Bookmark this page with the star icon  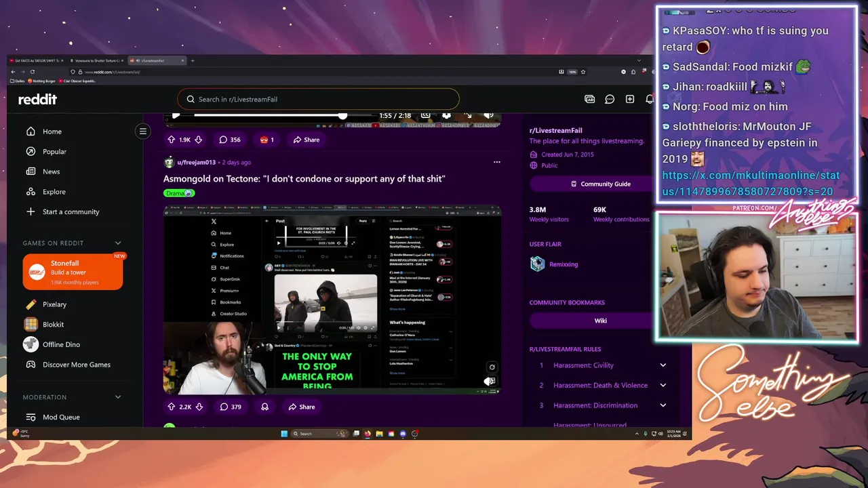(583, 72)
